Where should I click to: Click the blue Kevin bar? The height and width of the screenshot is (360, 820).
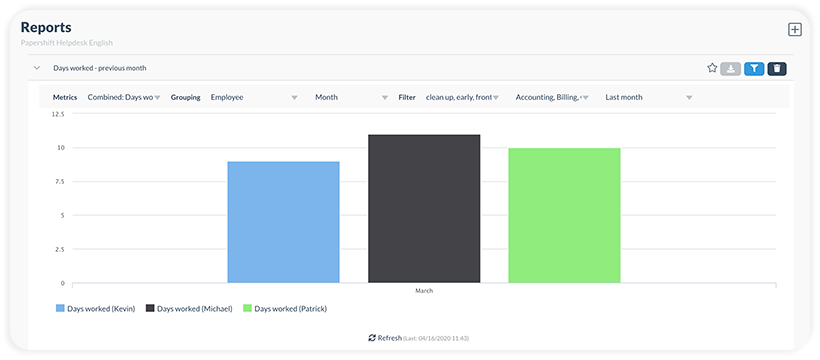coord(283,222)
